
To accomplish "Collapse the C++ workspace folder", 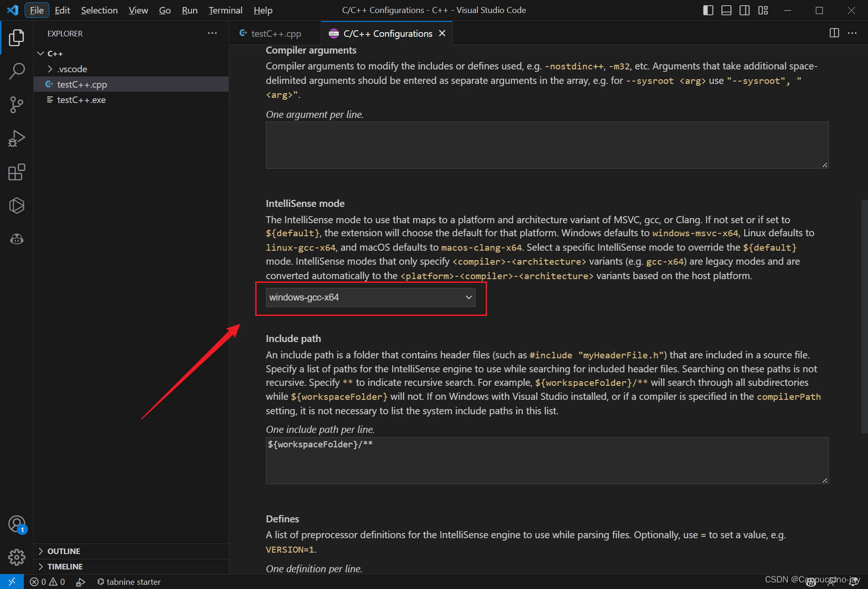I will tap(131, 54).
